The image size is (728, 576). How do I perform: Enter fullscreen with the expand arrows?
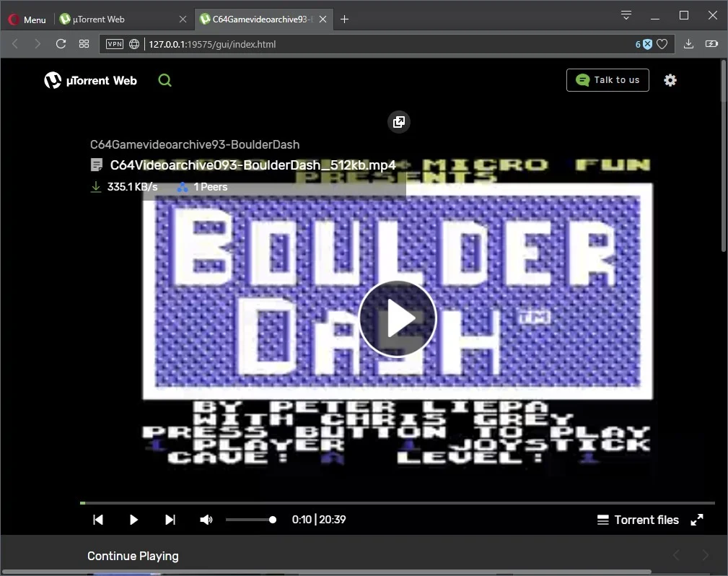coord(697,520)
